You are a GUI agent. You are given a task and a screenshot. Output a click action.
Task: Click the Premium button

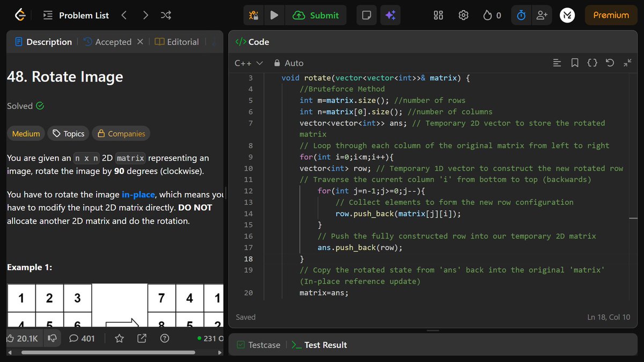611,16
